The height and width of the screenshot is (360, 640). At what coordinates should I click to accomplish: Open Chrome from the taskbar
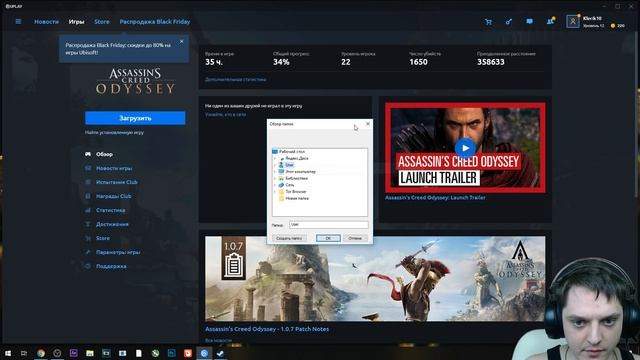40,353
